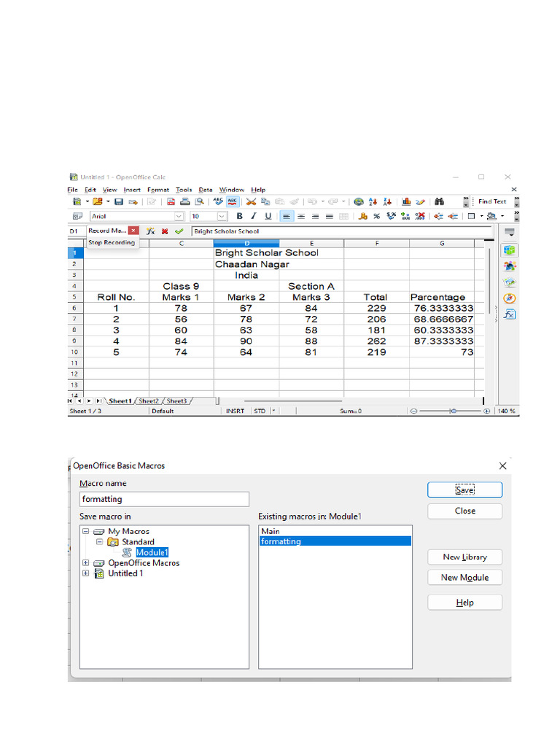The width and height of the screenshot is (560, 747).
Task: Click the Save document toolbar icon
Action: (119, 201)
